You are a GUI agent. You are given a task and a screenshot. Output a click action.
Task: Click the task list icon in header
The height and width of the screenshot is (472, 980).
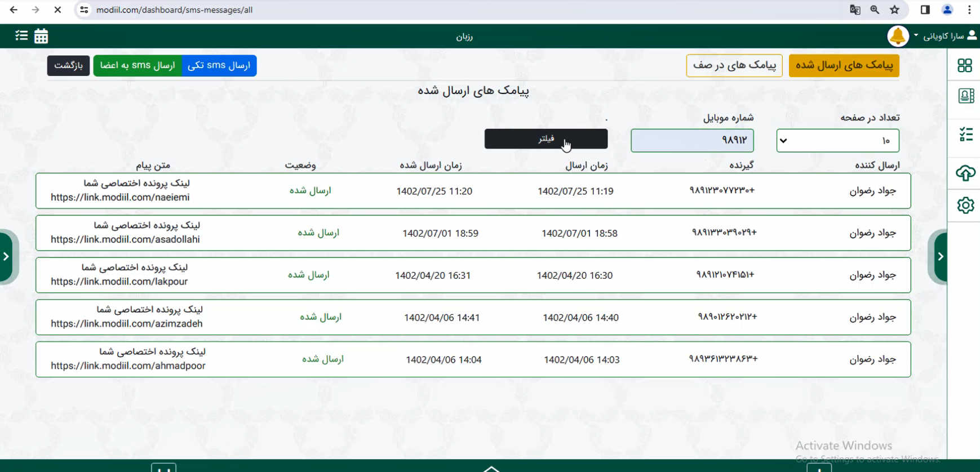[21, 36]
